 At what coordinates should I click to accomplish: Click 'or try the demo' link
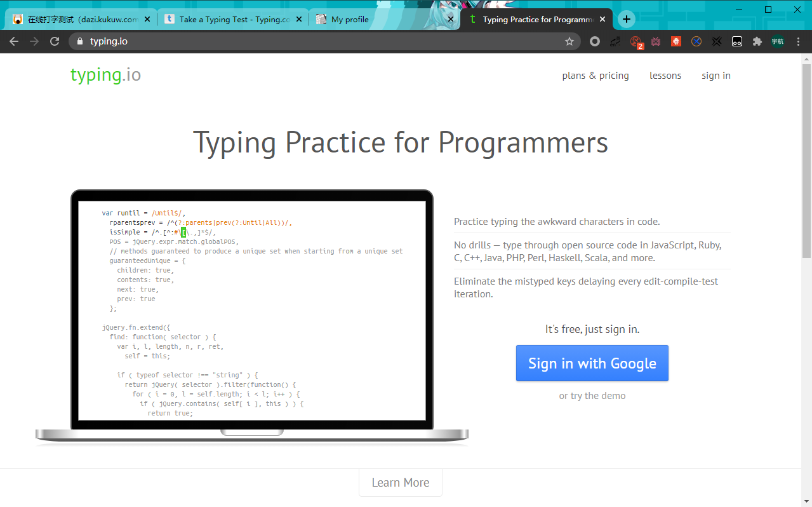[x=592, y=396]
